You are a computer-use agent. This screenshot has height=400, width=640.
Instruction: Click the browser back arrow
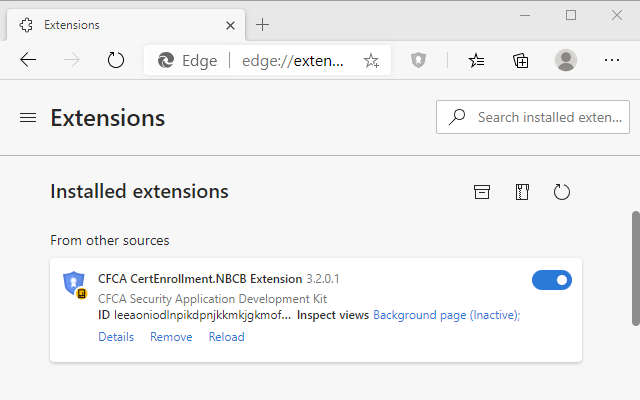tap(28, 60)
